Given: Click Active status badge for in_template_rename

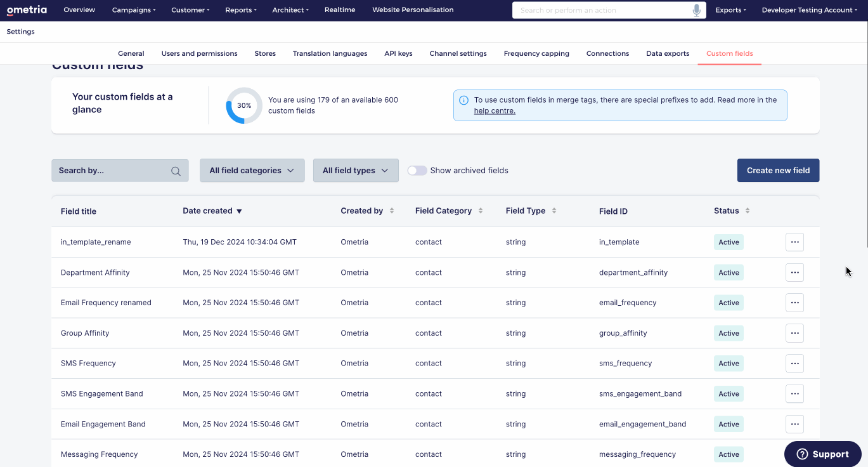Looking at the screenshot, I should click(x=729, y=242).
